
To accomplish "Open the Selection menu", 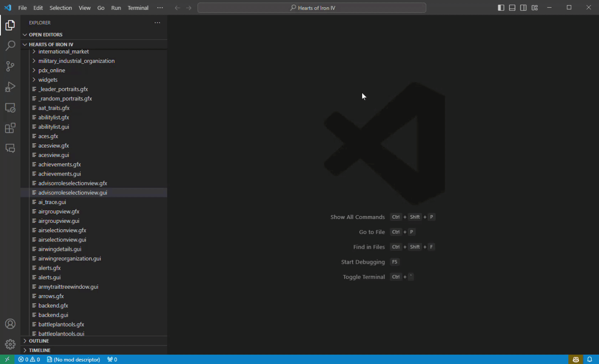I will 61,8.
